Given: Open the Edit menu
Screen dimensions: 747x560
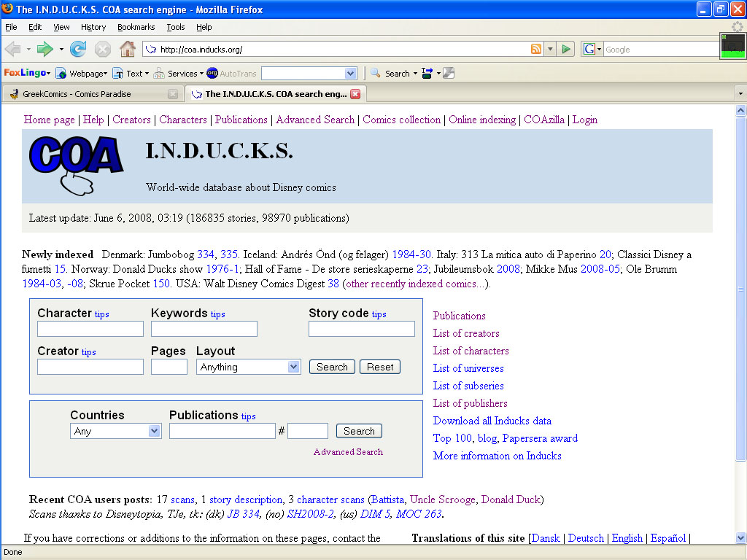Looking at the screenshot, I should [x=35, y=27].
